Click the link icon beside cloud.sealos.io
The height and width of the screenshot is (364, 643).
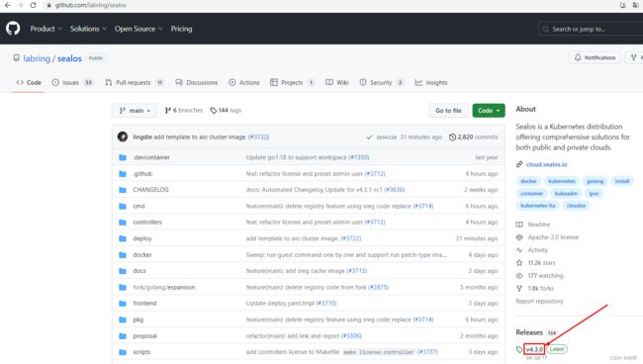(x=519, y=164)
